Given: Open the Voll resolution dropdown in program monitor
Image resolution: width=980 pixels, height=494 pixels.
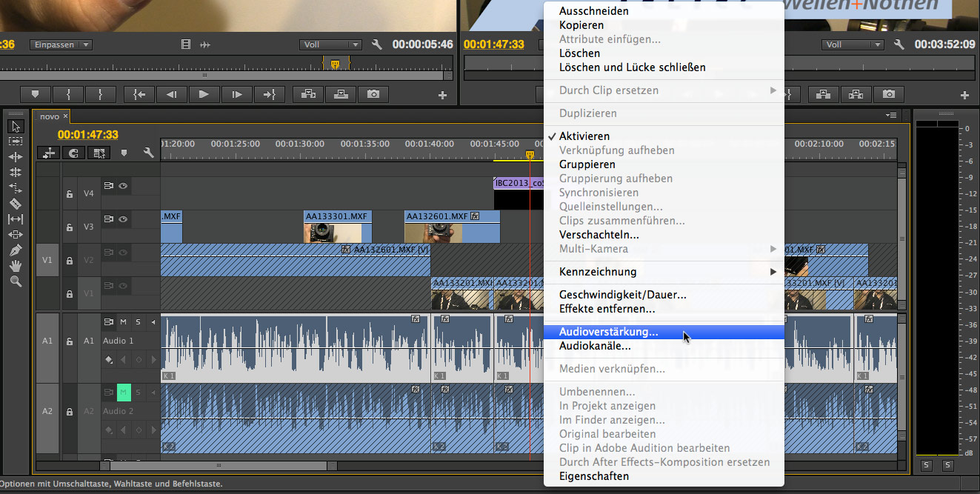Looking at the screenshot, I should click(853, 44).
